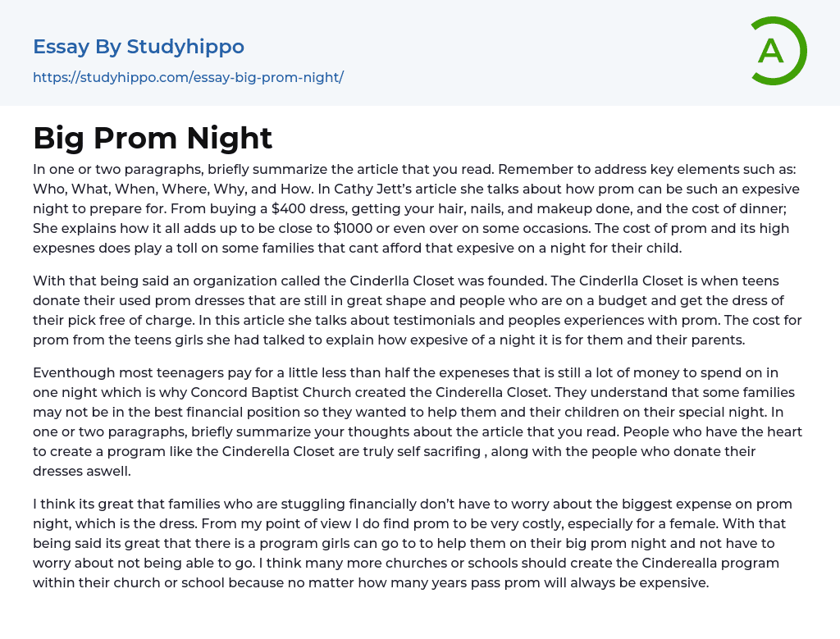Click the word "Eventhough" starting third paragraph
Viewport: 840px width, 639px height.
(x=71, y=372)
